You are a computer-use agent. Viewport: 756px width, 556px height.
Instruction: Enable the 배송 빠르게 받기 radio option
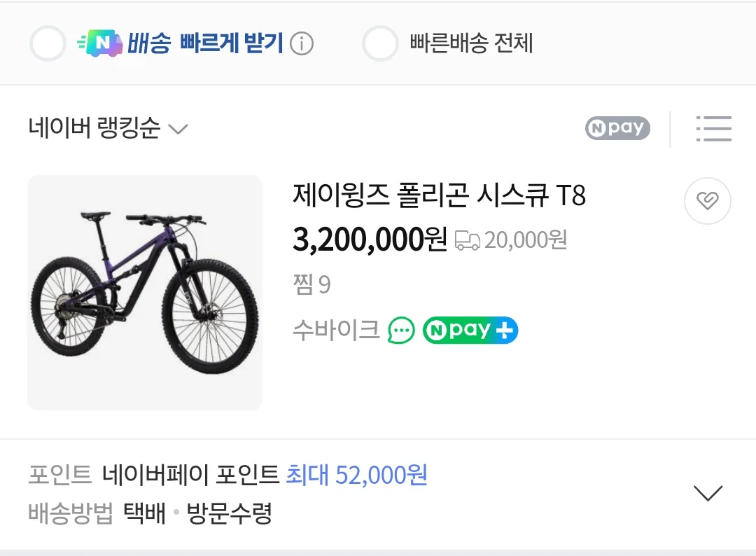point(48,43)
